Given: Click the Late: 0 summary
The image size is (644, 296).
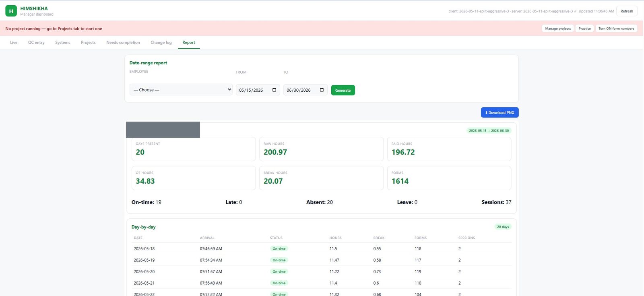Looking at the screenshot, I should (234, 202).
